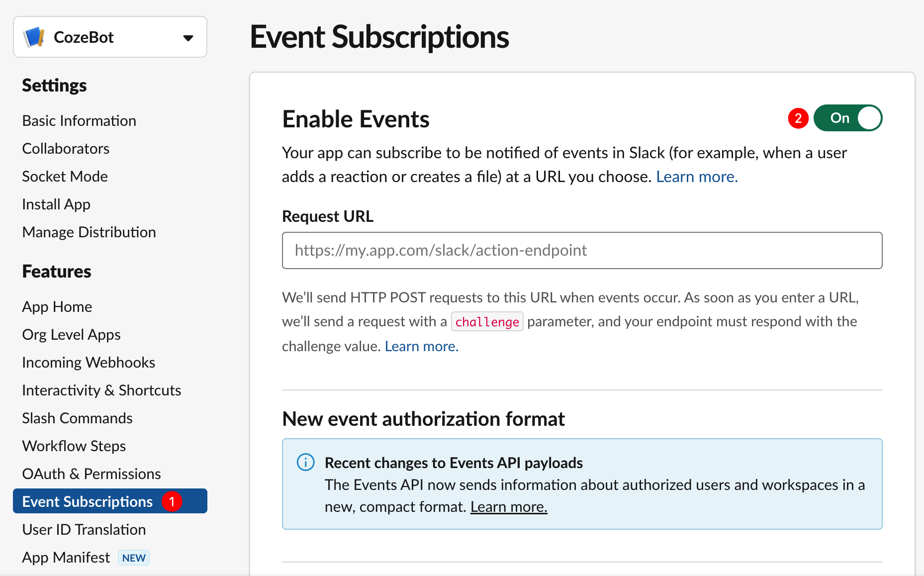Image resolution: width=924 pixels, height=576 pixels.
Task: Click Learn more link after challenge value
Action: click(422, 346)
